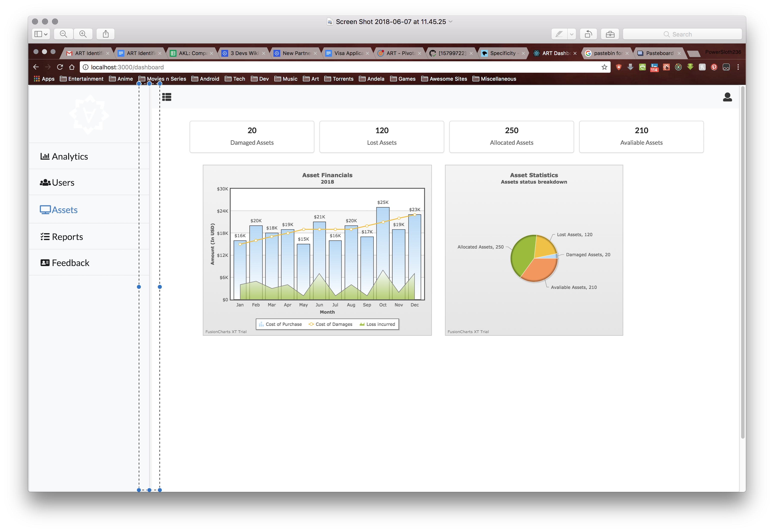Image resolution: width=774 pixels, height=532 pixels.
Task: Open the Awesome Sites bookmarks folder
Action: pyautogui.click(x=444, y=79)
